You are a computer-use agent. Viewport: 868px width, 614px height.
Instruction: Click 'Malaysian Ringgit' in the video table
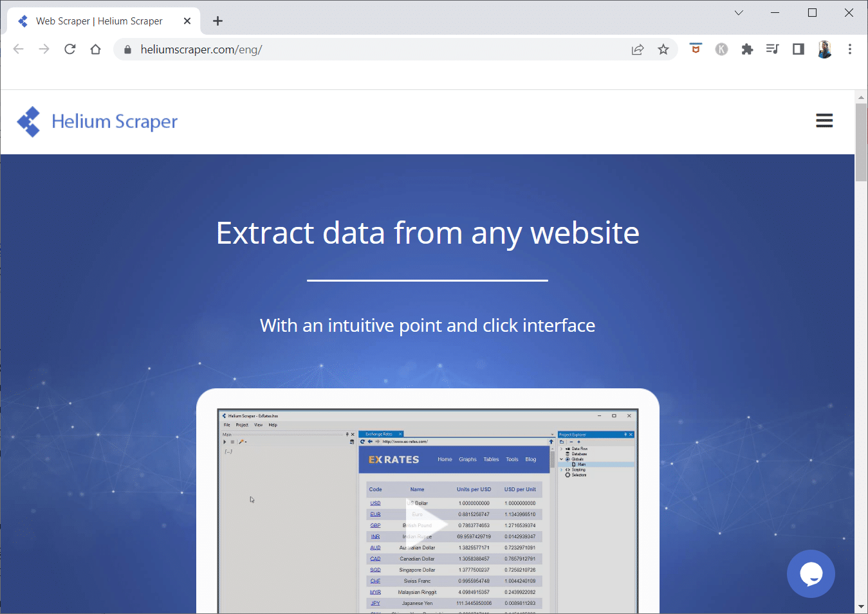pos(417,592)
